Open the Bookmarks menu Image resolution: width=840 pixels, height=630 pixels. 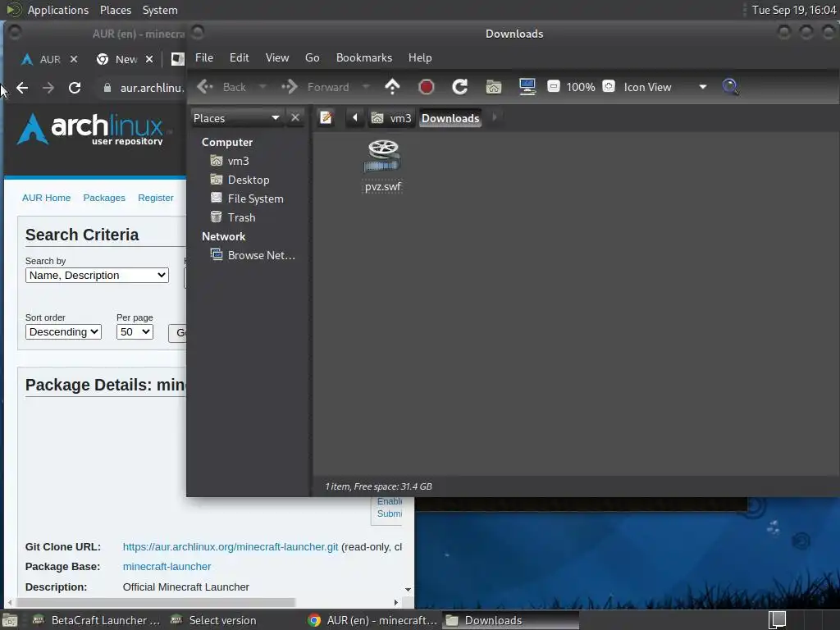(x=364, y=58)
